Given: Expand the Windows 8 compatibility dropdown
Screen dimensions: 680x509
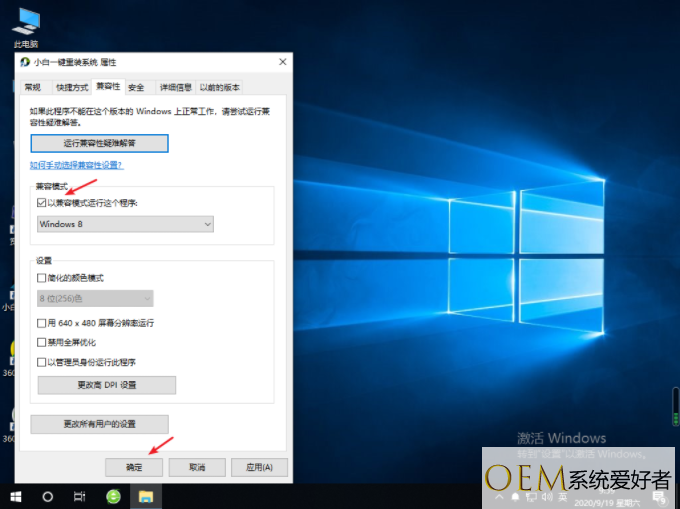Looking at the screenshot, I should pyautogui.click(x=125, y=225).
